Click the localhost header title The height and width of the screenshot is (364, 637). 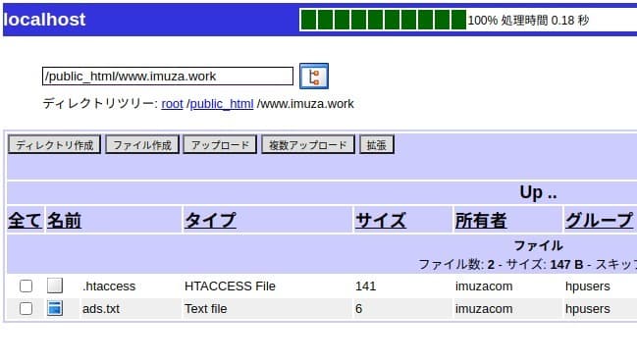pyautogui.click(x=44, y=19)
